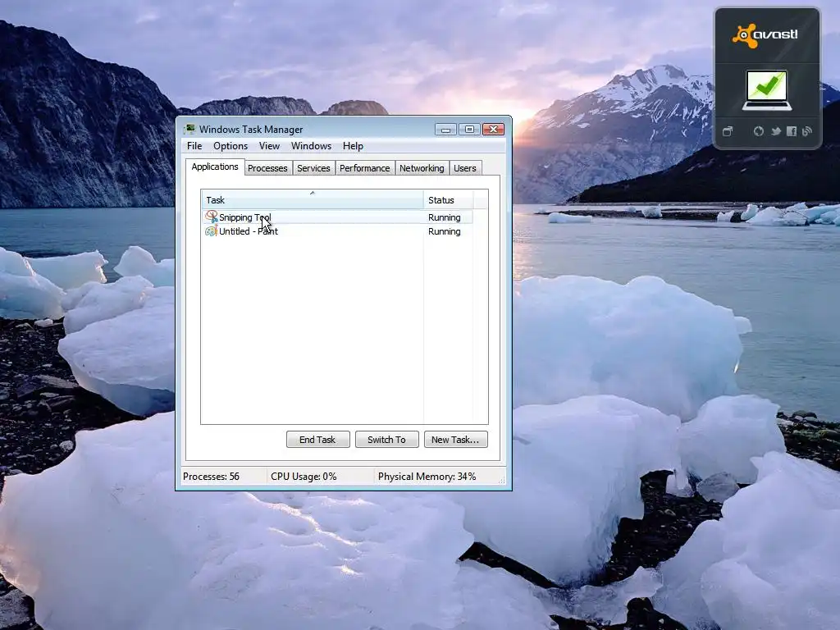Click the CPU Usage: 0% status entry
840x630 pixels.
(304, 477)
